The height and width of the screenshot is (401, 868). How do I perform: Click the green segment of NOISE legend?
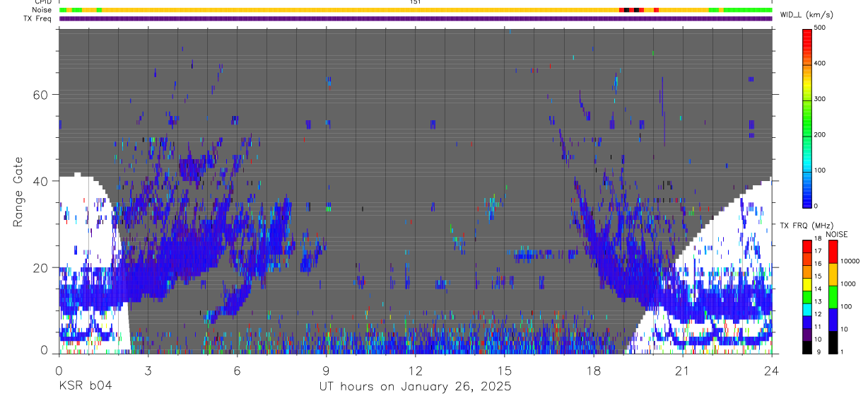[x=833, y=296]
